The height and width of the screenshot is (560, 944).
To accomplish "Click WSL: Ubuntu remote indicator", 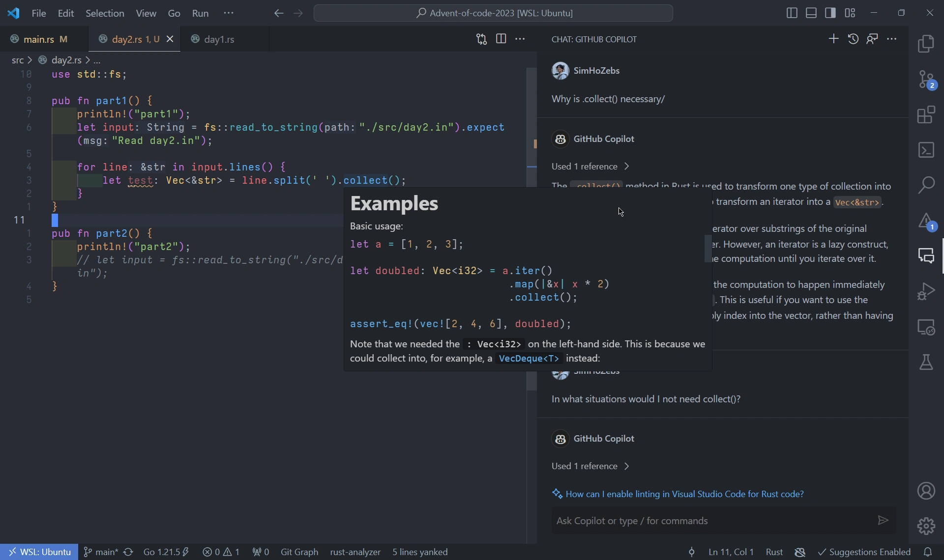I will click(x=39, y=552).
